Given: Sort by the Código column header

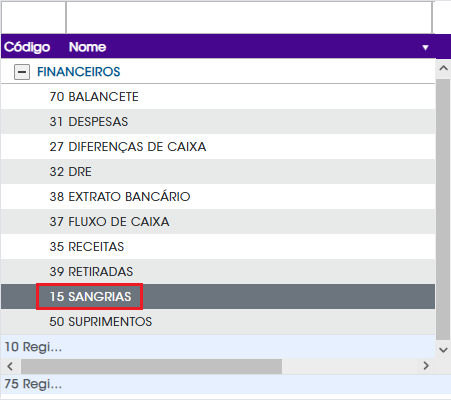Looking at the screenshot, I should click(x=27, y=47).
